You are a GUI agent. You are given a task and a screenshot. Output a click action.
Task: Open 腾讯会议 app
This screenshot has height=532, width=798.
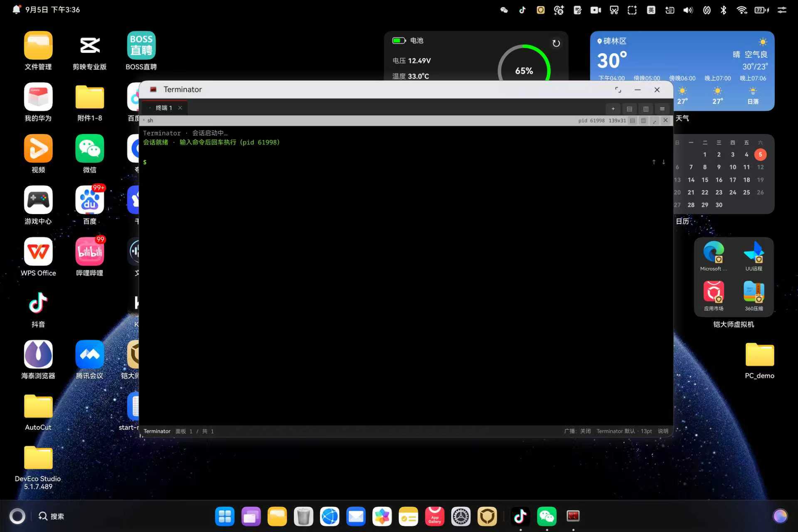pyautogui.click(x=90, y=360)
